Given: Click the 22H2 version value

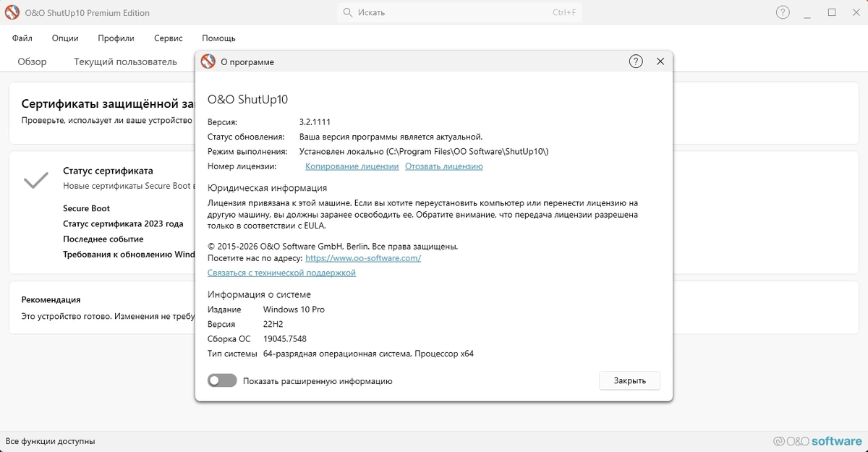Looking at the screenshot, I should coord(274,325).
